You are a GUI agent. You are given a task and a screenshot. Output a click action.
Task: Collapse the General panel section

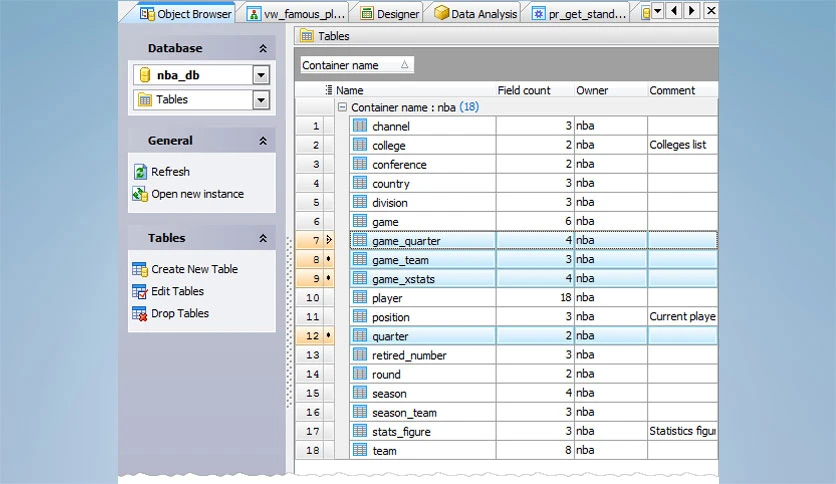[263, 141]
